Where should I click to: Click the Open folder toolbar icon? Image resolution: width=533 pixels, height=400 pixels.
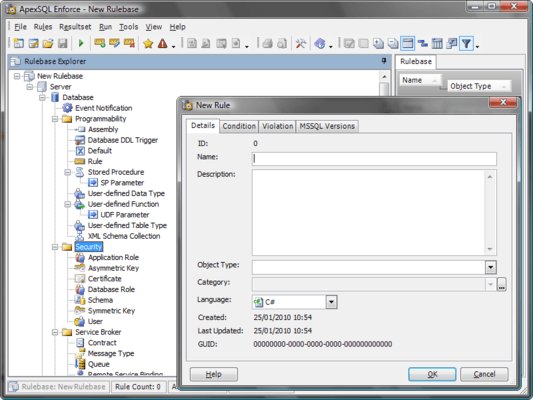pos(48,44)
